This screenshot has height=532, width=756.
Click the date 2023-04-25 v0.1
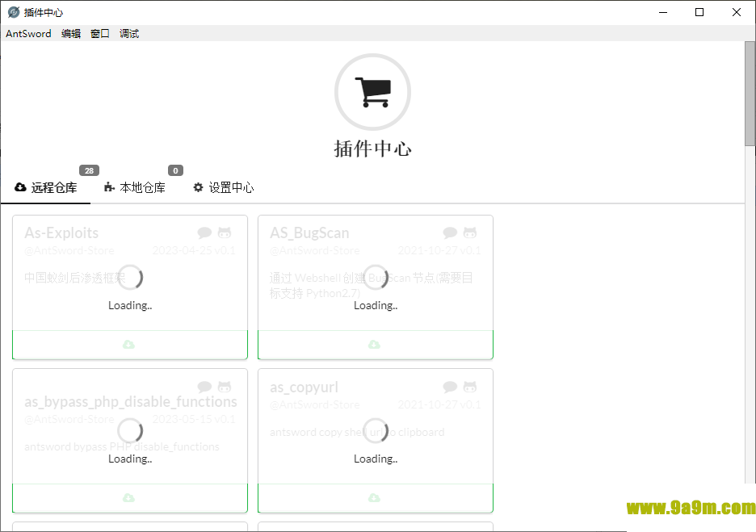point(194,250)
